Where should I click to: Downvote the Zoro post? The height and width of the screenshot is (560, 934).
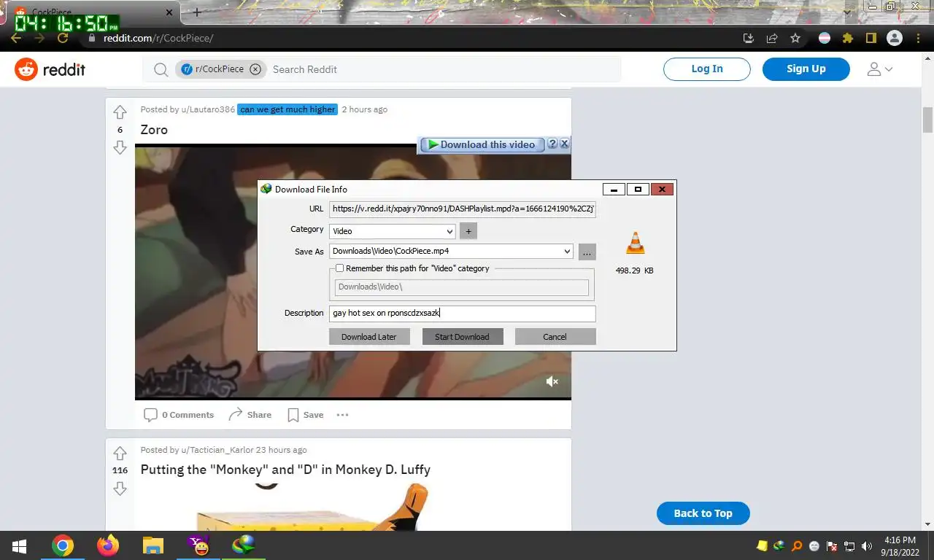click(120, 147)
